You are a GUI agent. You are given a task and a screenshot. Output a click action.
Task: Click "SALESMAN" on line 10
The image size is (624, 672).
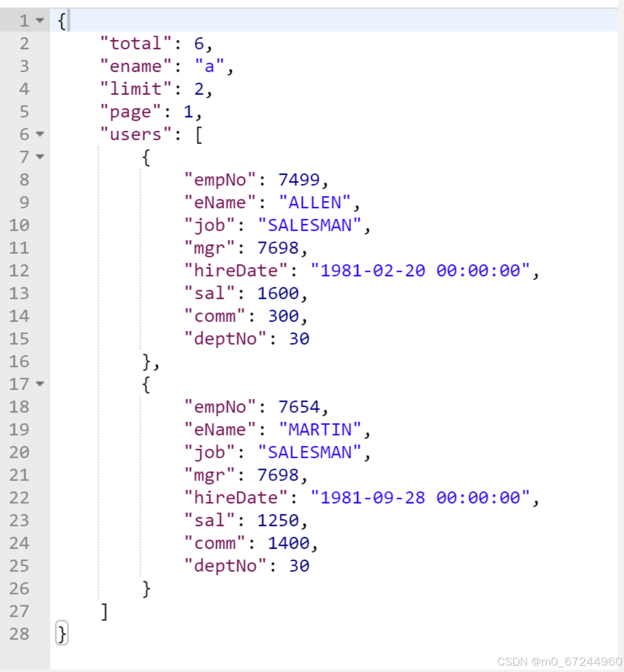pos(310,225)
